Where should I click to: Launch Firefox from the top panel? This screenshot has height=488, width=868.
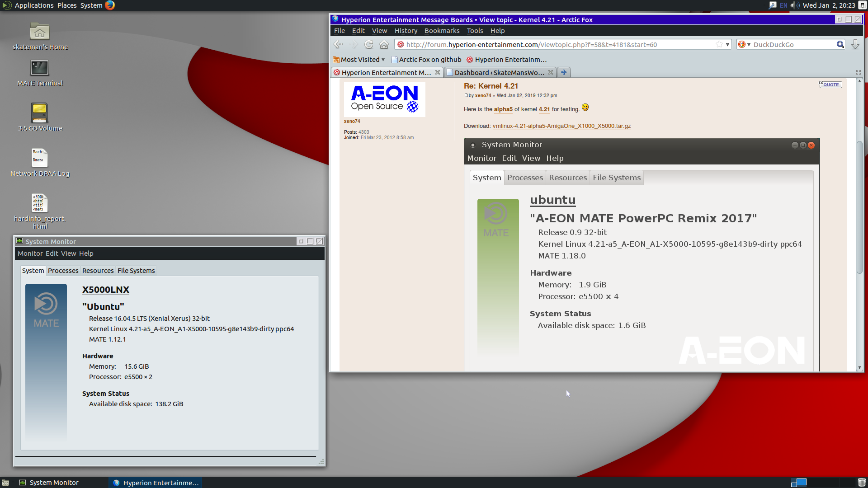pyautogui.click(x=110, y=5)
